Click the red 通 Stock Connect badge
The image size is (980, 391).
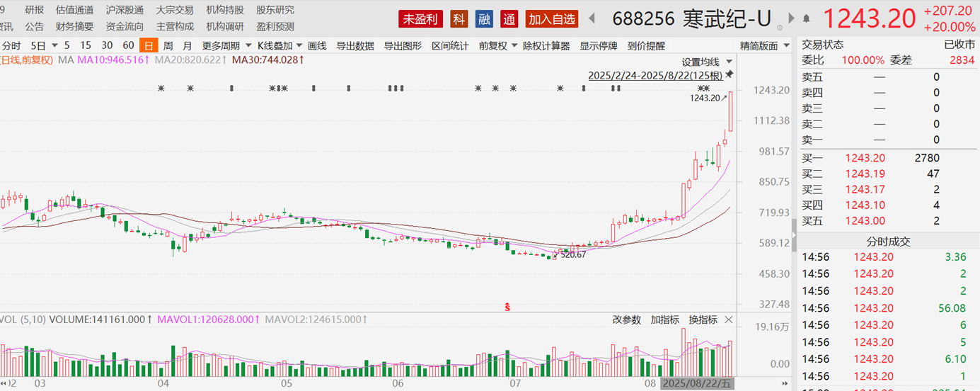(x=509, y=19)
